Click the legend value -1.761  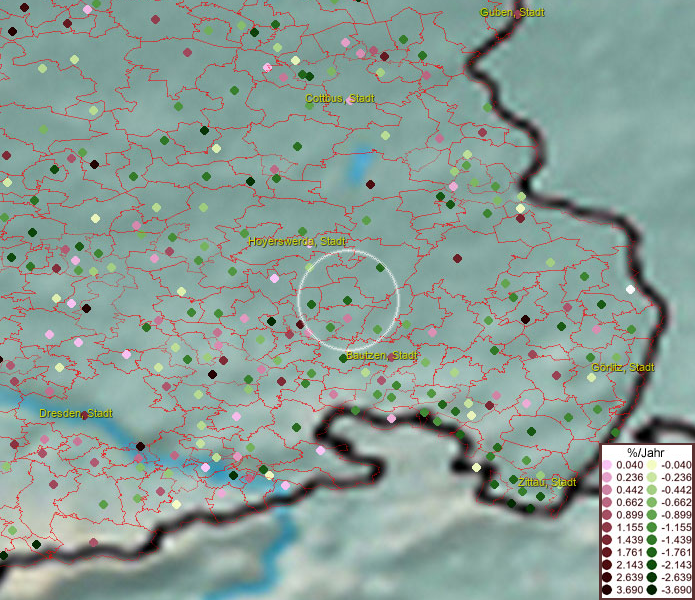676,553
